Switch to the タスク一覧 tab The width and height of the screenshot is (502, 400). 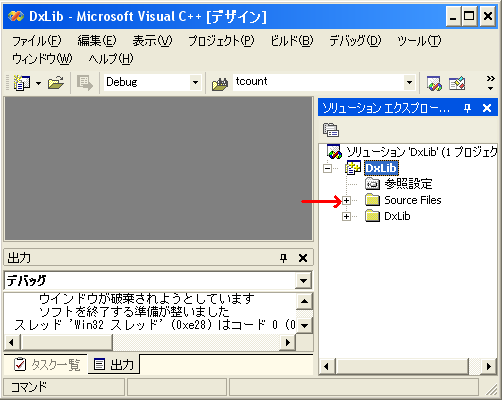tap(47, 364)
